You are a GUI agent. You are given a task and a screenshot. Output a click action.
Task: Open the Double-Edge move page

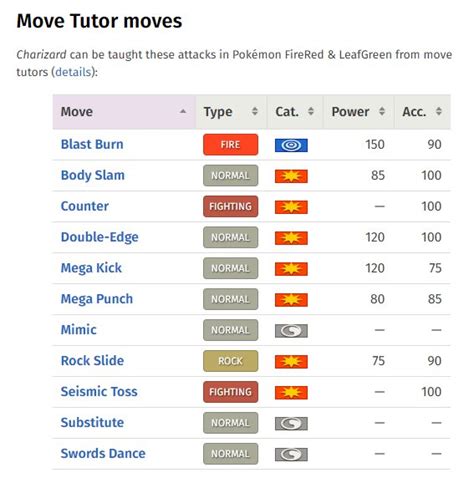pyautogui.click(x=99, y=237)
